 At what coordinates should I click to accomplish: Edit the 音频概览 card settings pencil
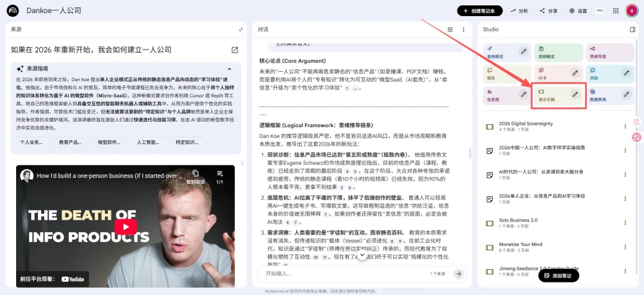point(524,51)
